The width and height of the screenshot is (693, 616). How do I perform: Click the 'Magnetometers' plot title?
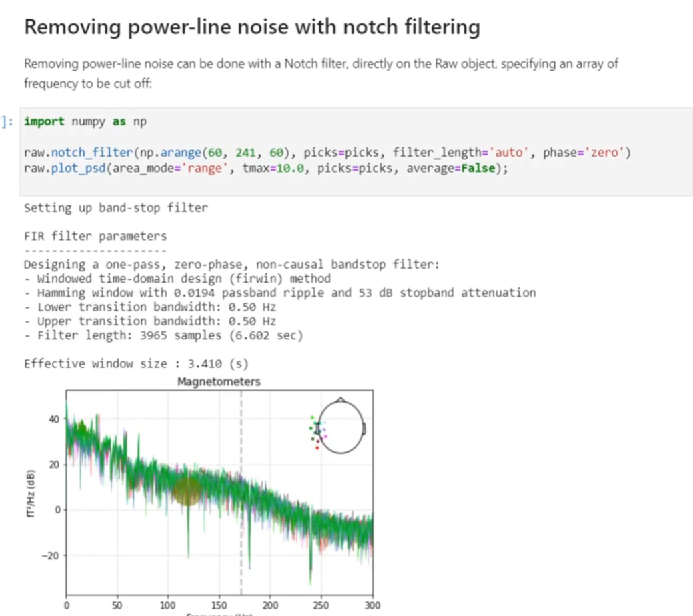coord(219,382)
